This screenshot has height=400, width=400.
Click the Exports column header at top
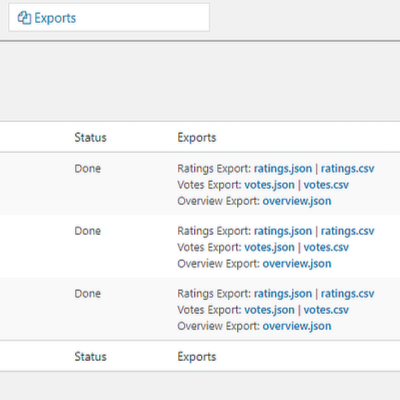197,137
